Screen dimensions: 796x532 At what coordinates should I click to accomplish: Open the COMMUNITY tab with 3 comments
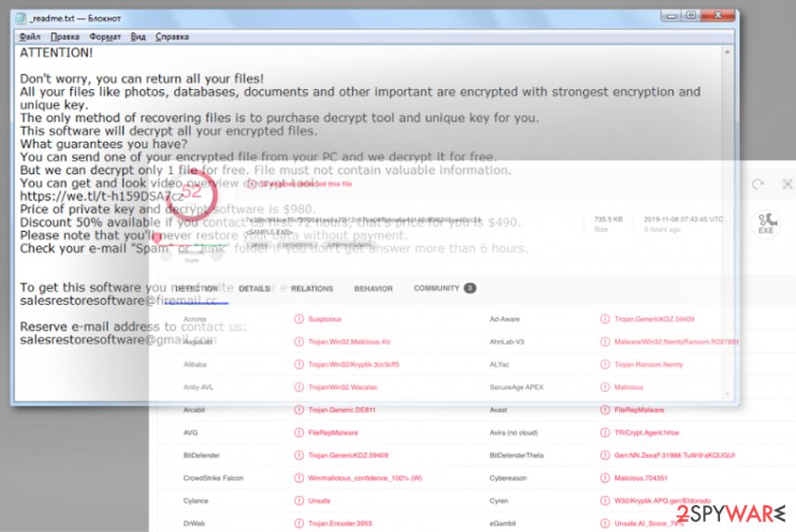pos(445,288)
